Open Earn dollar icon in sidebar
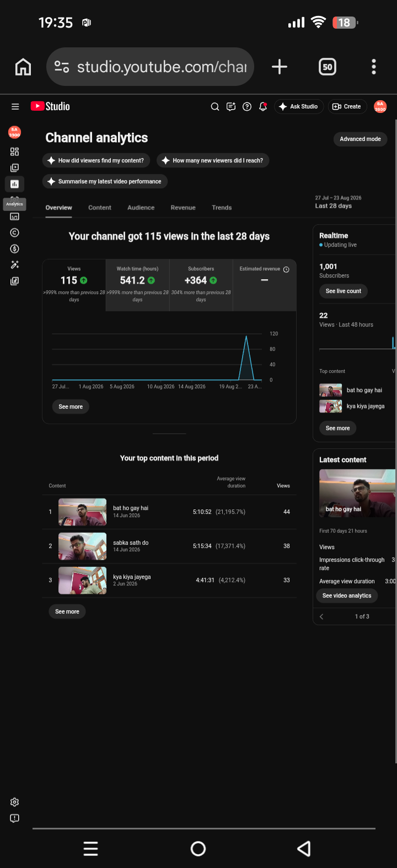The image size is (397, 868). (14, 249)
